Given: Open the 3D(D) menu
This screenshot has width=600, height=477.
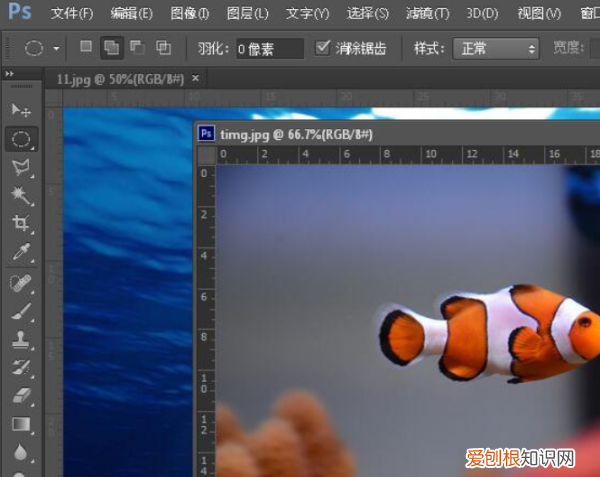Looking at the screenshot, I should click(482, 14).
